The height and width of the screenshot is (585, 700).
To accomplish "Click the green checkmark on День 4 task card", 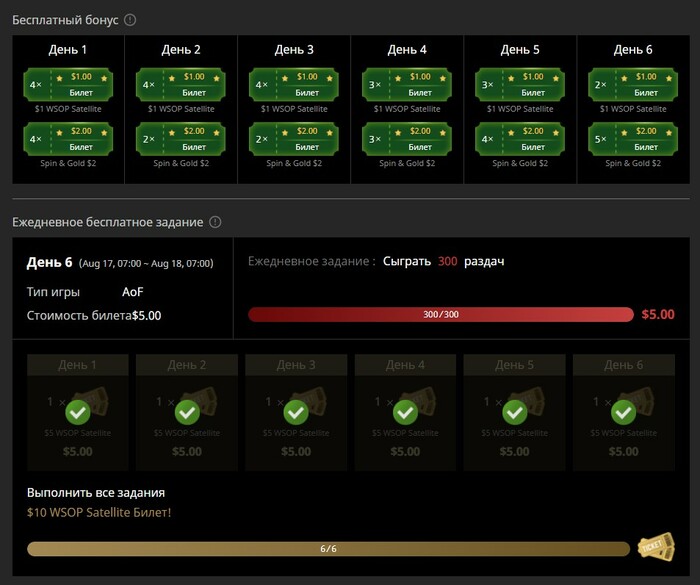I will pyautogui.click(x=405, y=412).
